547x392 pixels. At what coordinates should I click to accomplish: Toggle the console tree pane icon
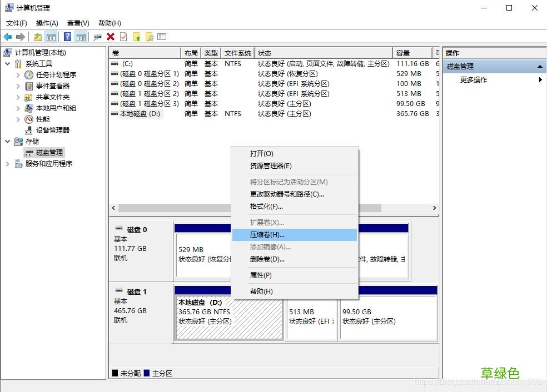click(50, 37)
